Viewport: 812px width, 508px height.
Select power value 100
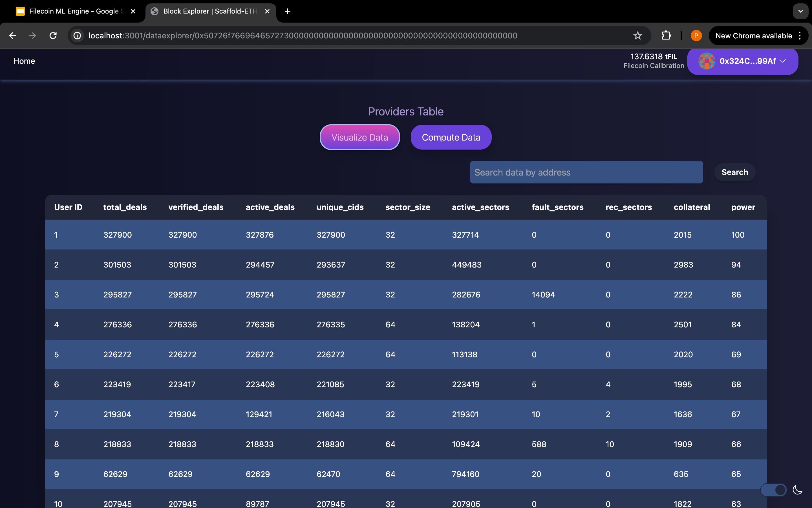(x=738, y=235)
